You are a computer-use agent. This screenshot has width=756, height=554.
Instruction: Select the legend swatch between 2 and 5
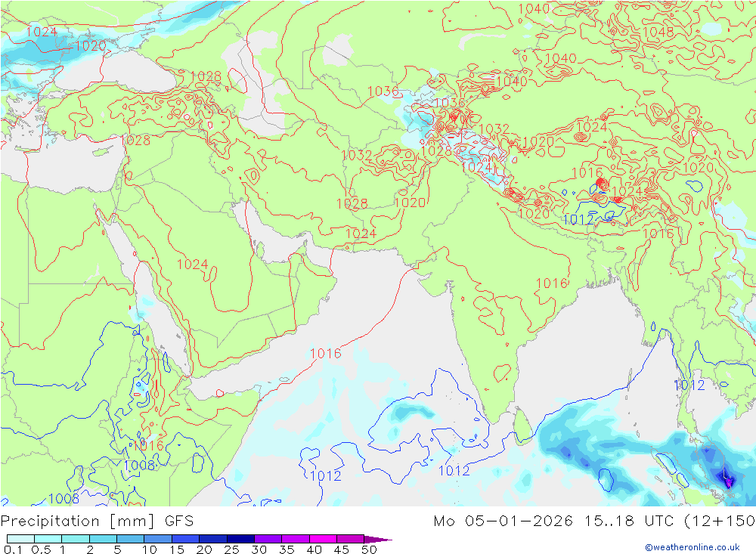click(x=103, y=539)
